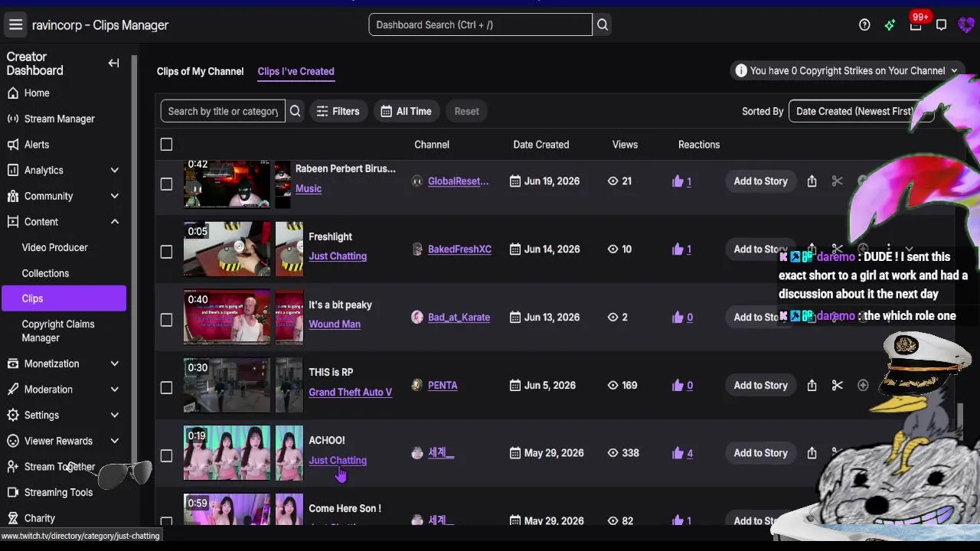Click the Date Created column header
This screenshot has width=980, height=551.
(541, 145)
